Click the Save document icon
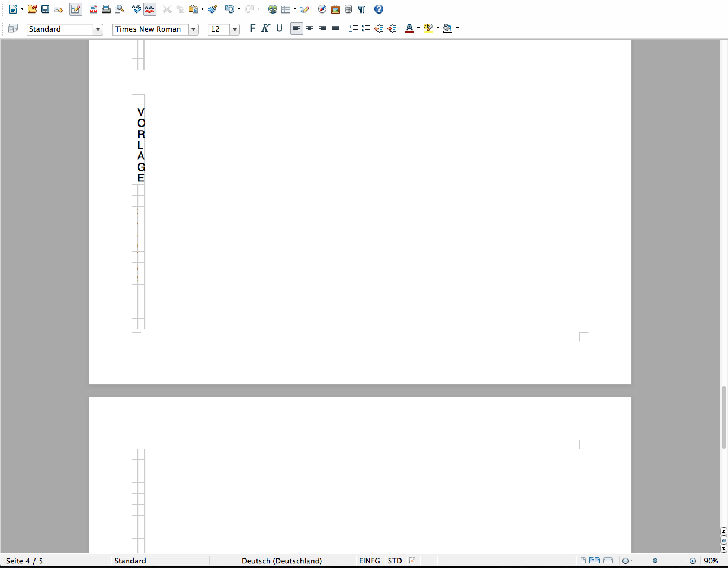728x568 pixels. pyautogui.click(x=45, y=9)
